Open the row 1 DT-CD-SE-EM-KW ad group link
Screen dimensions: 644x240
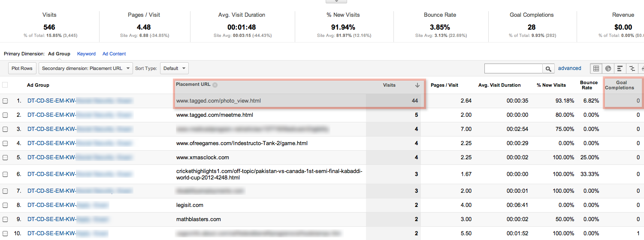pos(80,101)
